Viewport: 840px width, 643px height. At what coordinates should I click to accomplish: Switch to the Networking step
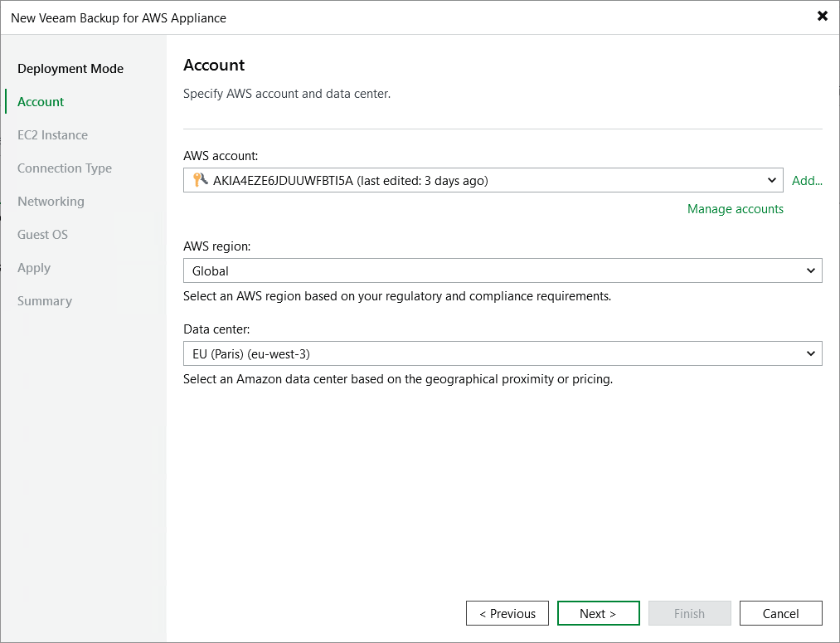(x=51, y=201)
